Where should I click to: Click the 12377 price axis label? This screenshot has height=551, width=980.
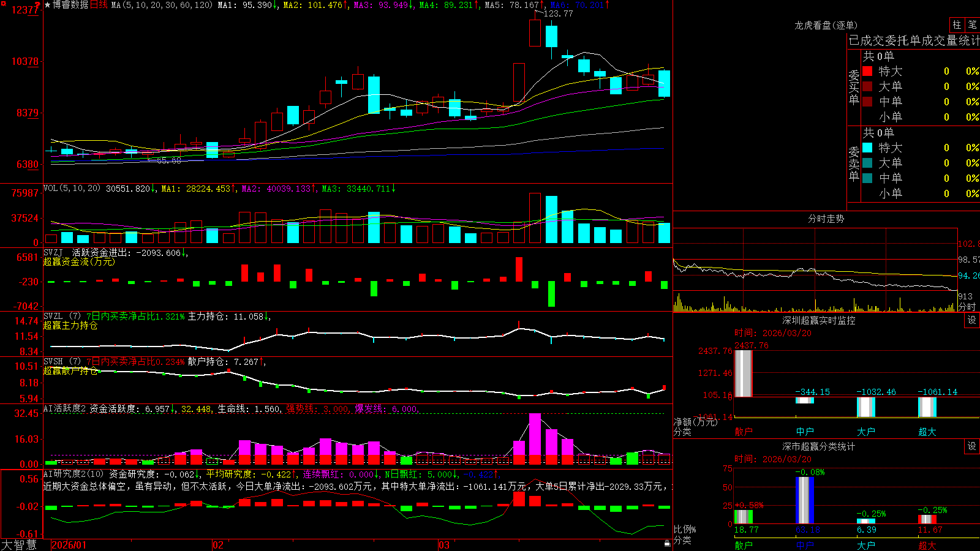point(25,10)
